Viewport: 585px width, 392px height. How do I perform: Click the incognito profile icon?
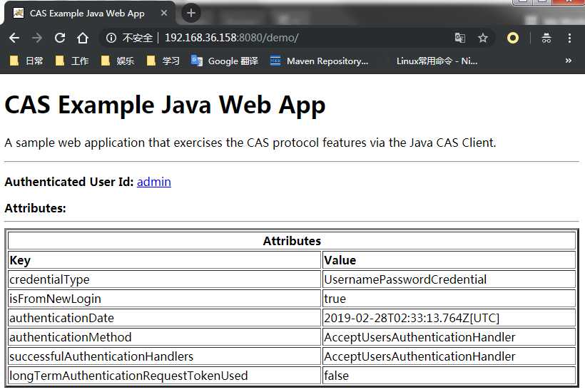(x=546, y=38)
